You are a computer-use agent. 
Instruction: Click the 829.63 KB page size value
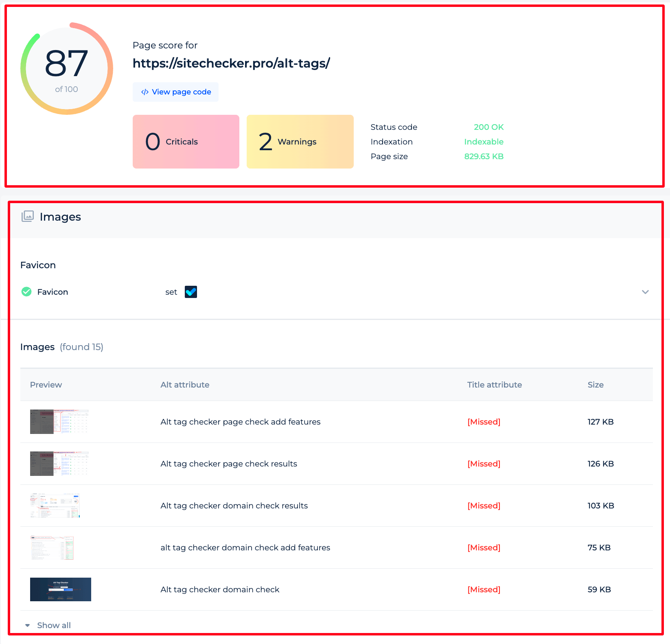pyautogui.click(x=484, y=156)
